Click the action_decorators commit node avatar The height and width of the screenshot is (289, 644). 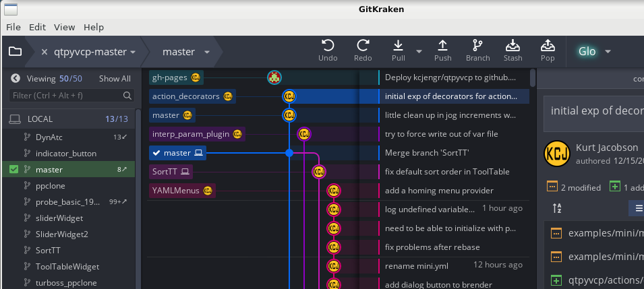(289, 96)
